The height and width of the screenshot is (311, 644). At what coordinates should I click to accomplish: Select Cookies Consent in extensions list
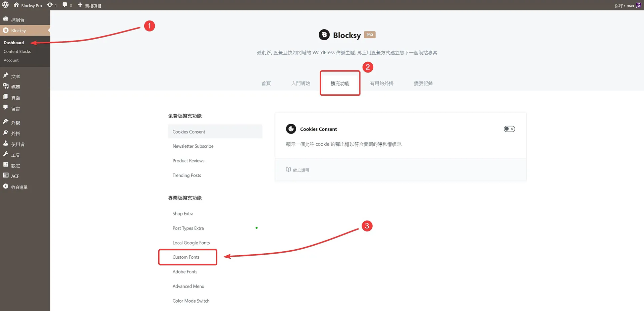[x=215, y=132]
